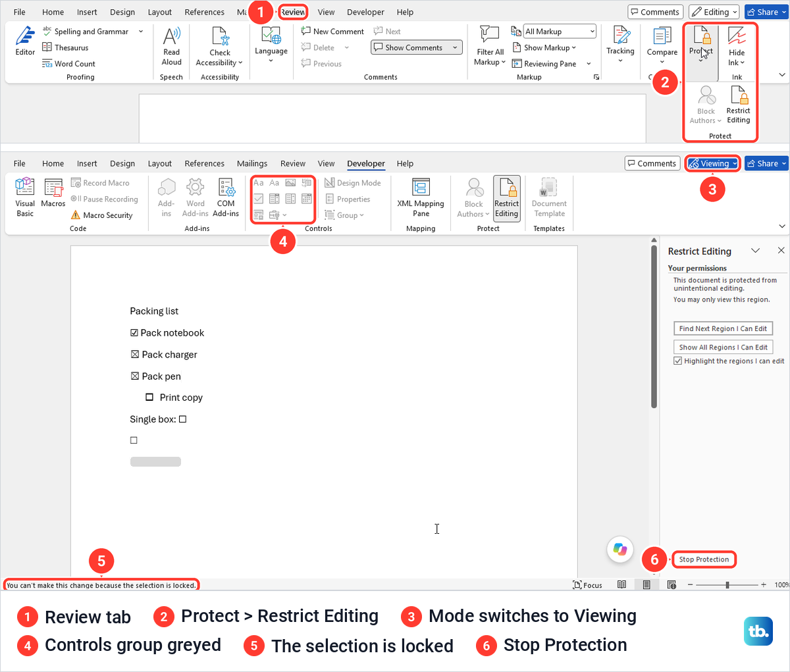Switch to Read Mode in status bar
790x672 pixels.
[621, 584]
